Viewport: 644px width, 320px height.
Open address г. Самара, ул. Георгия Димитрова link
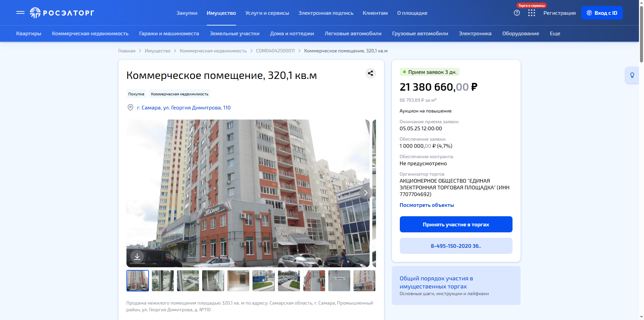pos(184,108)
